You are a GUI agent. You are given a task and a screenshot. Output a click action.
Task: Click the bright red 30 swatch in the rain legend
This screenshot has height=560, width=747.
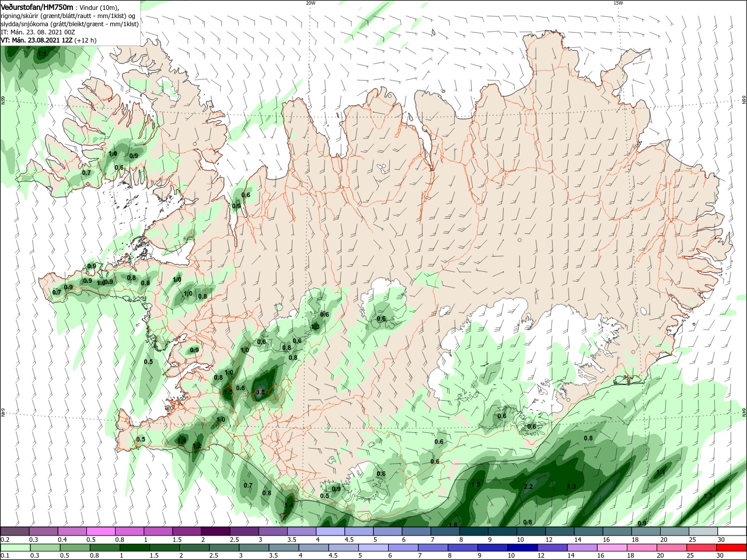click(x=731, y=548)
